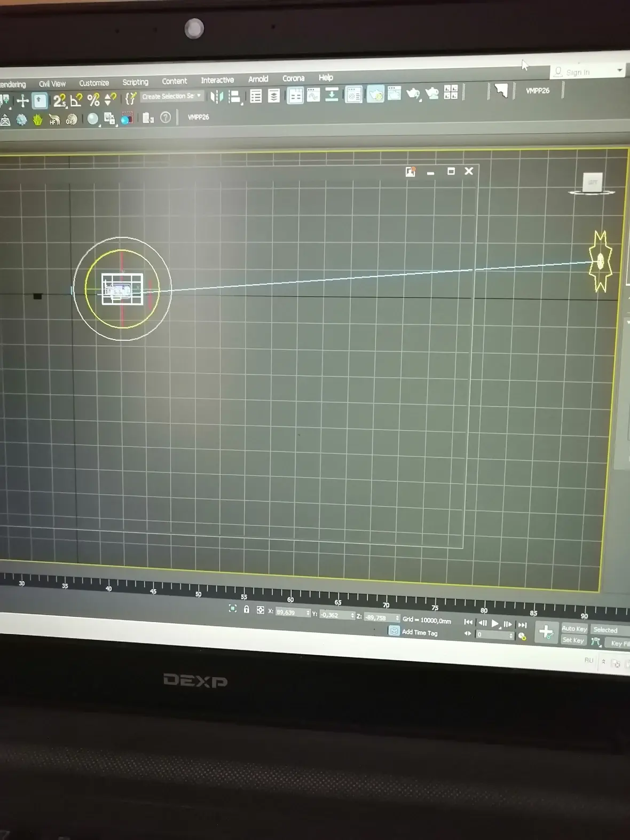Click the blue gear icon in second row

(21, 120)
